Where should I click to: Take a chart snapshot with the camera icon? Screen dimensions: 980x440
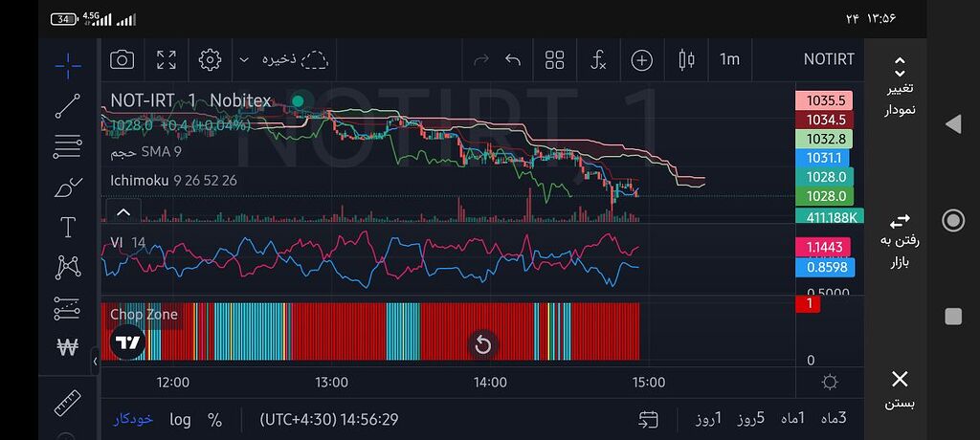pos(122,60)
